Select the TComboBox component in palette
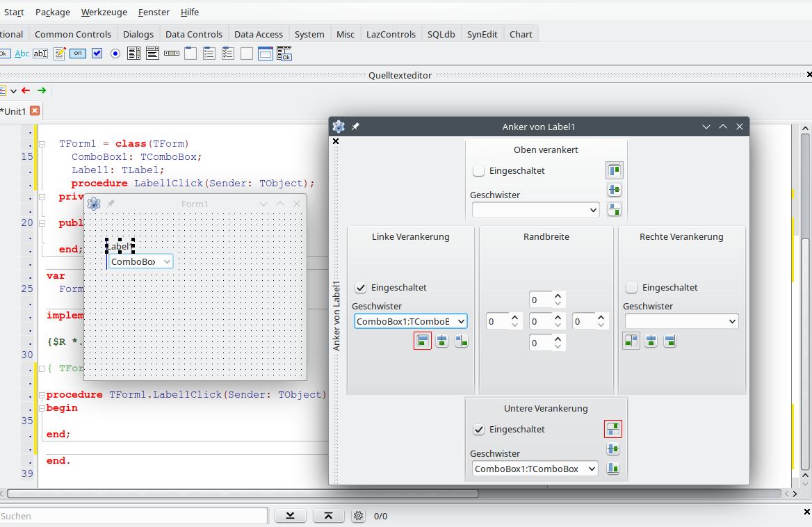This screenshot has height=527, width=812. 152,54
